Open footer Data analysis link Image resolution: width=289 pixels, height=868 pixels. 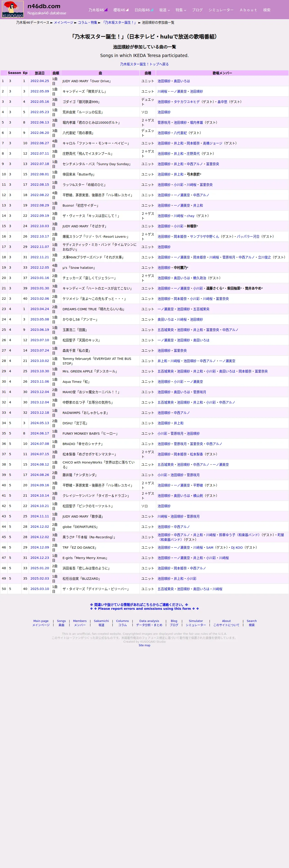coord(149,623)
